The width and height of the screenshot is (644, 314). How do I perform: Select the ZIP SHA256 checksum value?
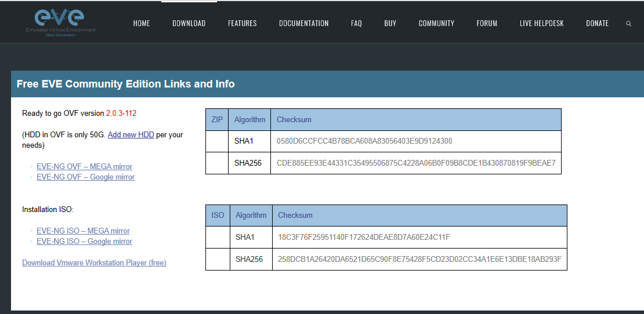click(x=416, y=163)
